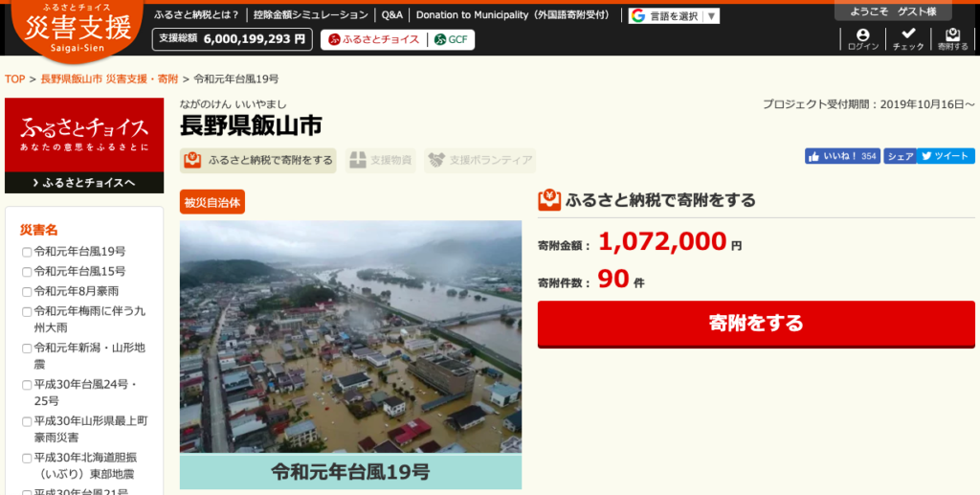This screenshot has height=495, width=980.
Task: Toggle the 令和元年8月豪雨 checkbox
Action: tap(27, 292)
